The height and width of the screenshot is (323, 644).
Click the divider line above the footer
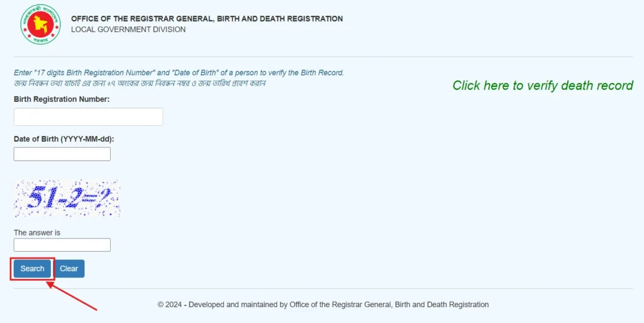(323, 289)
